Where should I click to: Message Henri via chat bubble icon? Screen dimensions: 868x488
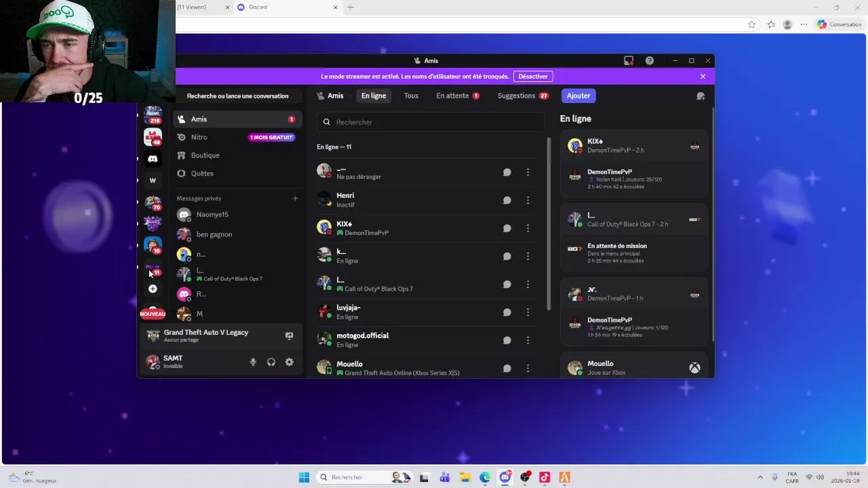coord(507,200)
